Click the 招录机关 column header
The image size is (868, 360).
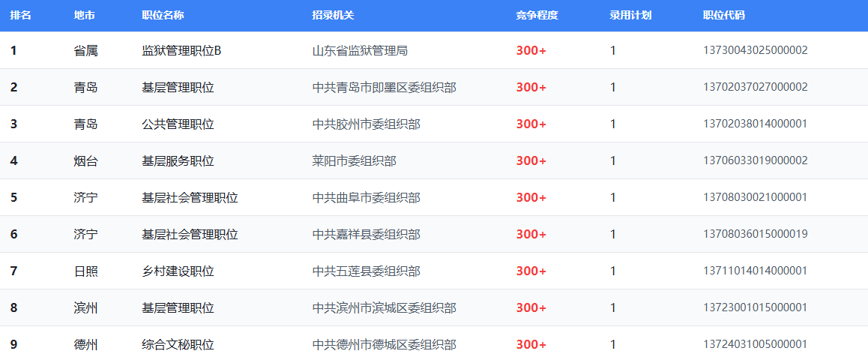coord(333,16)
